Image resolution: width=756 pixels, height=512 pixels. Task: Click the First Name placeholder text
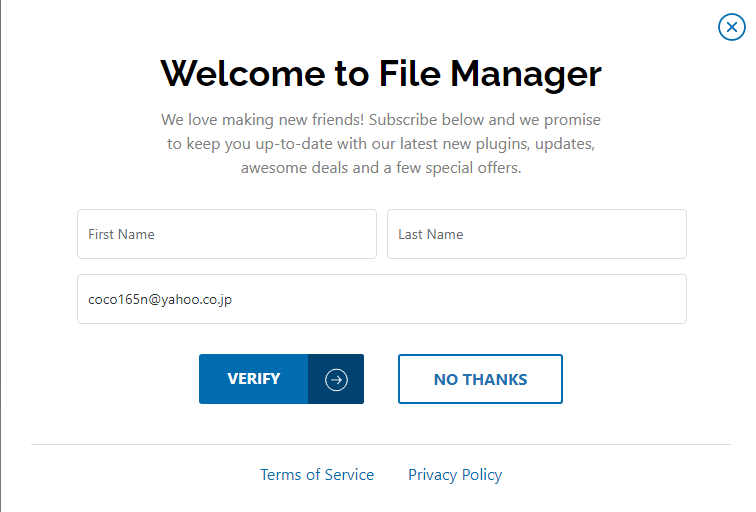click(x=121, y=234)
